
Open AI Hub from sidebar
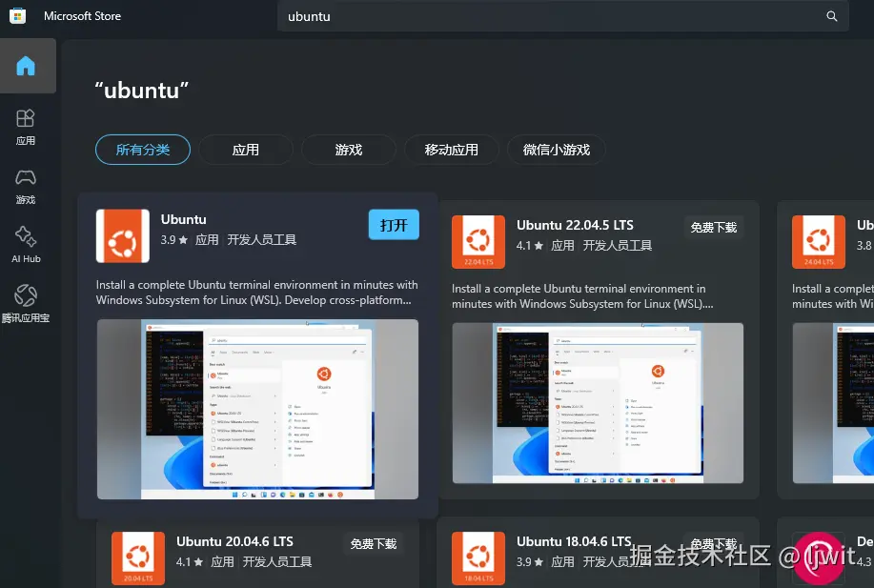pos(26,245)
